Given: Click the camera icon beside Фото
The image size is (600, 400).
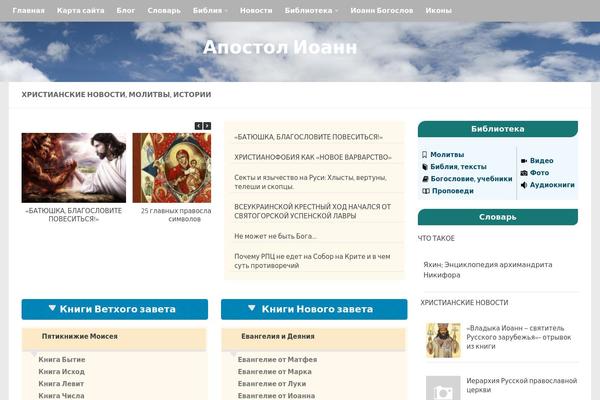Looking at the screenshot, I should point(524,173).
